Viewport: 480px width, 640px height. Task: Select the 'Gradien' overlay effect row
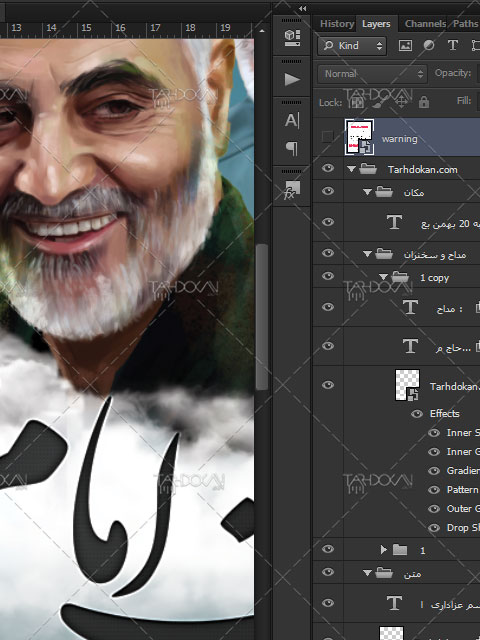[463, 471]
